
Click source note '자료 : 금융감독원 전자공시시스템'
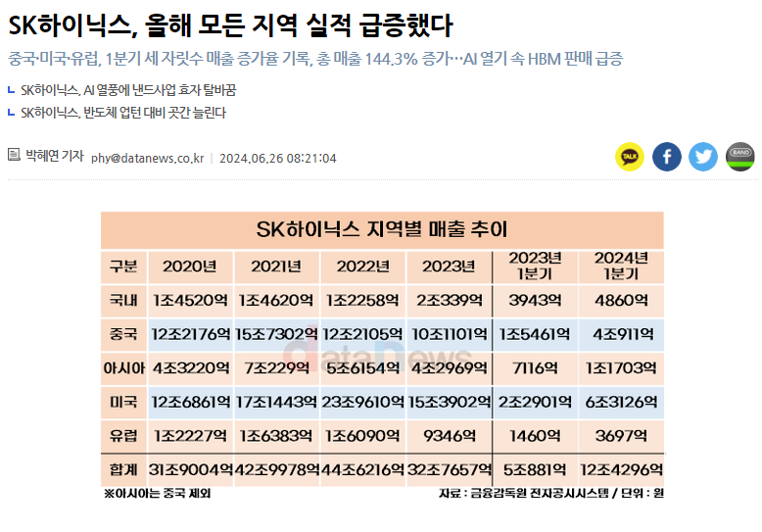[523, 494]
